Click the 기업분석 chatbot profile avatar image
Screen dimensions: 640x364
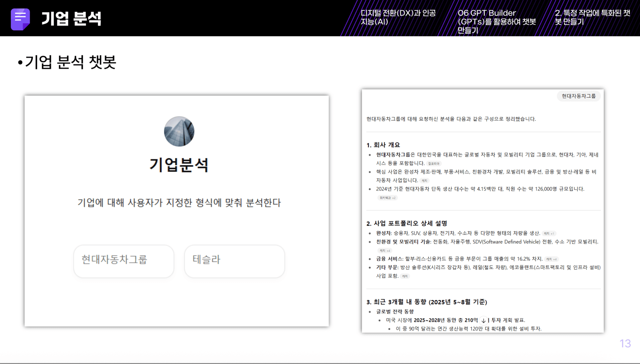tap(179, 131)
